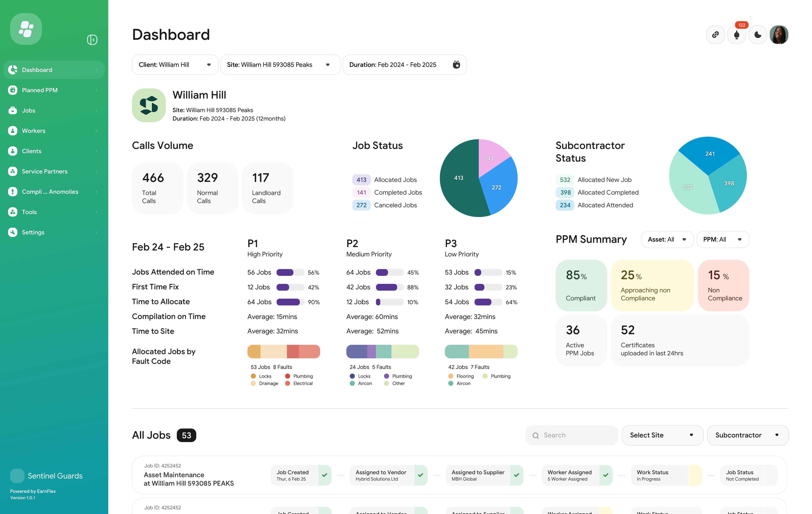Click the Assigned to Vendor green checkmark
The image size is (812, 514).
click(x=420, y=475)
